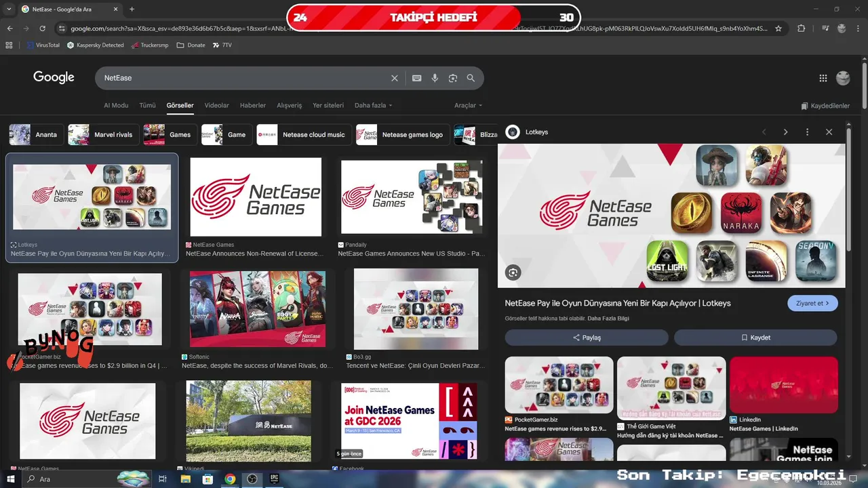
Task: Switch to the Yer siteleri tab
Action: 328,106
